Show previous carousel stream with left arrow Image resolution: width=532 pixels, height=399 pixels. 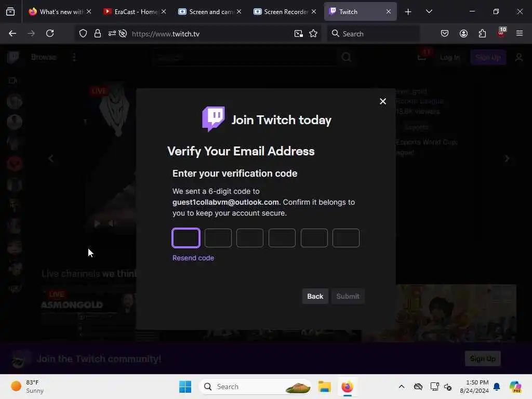[x=51, y=158]
